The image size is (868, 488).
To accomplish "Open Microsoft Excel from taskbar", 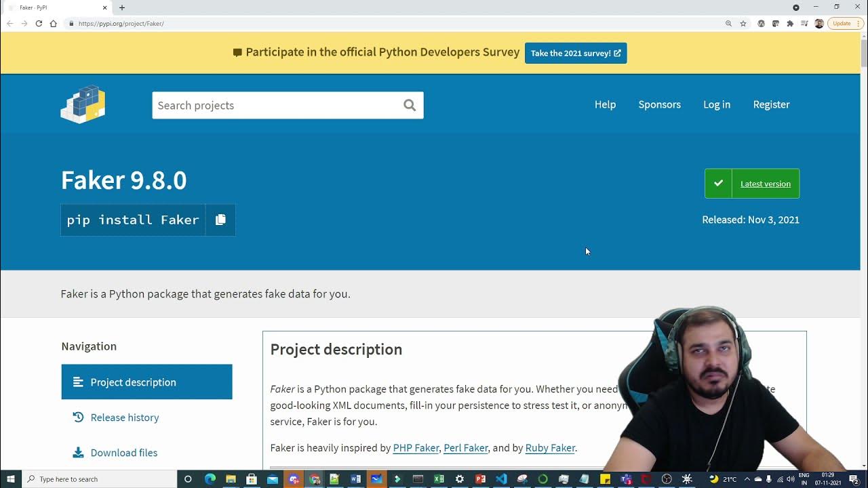I will coord(439,479).
